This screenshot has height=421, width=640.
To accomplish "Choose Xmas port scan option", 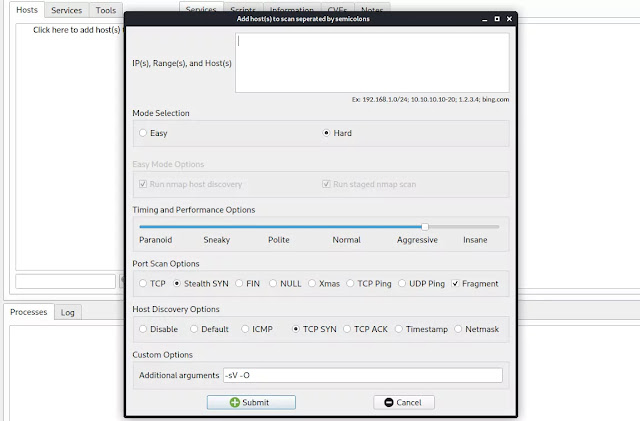I will (312, 283).
